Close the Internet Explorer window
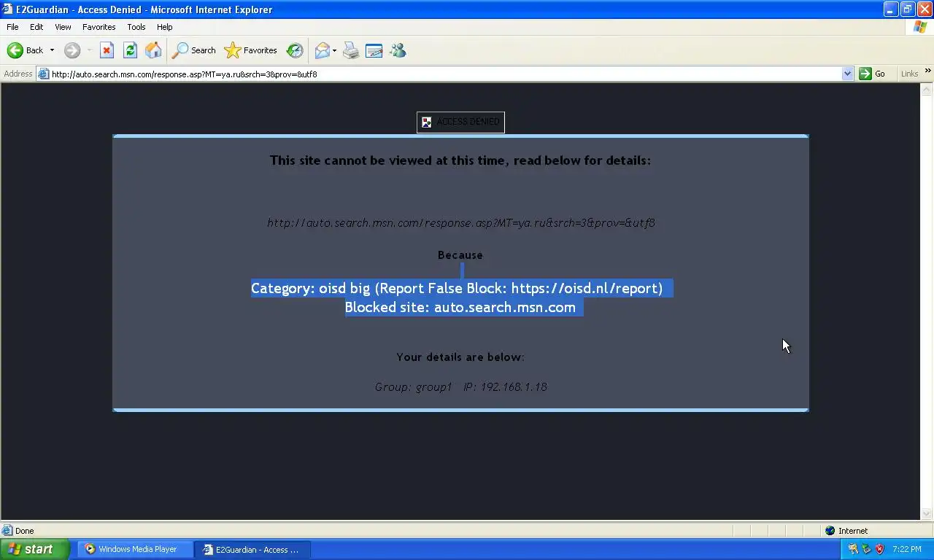934x560 pixels. 925,9
